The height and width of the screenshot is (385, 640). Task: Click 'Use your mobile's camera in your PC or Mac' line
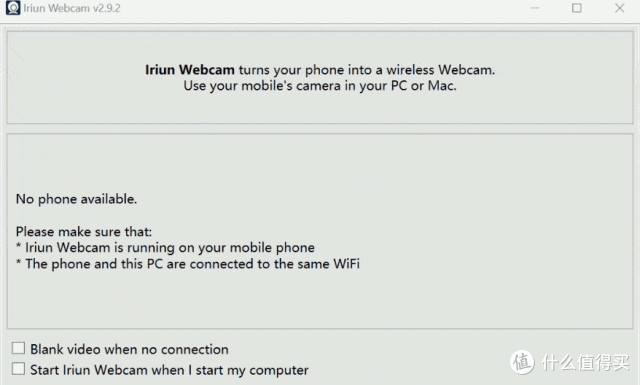320,86
